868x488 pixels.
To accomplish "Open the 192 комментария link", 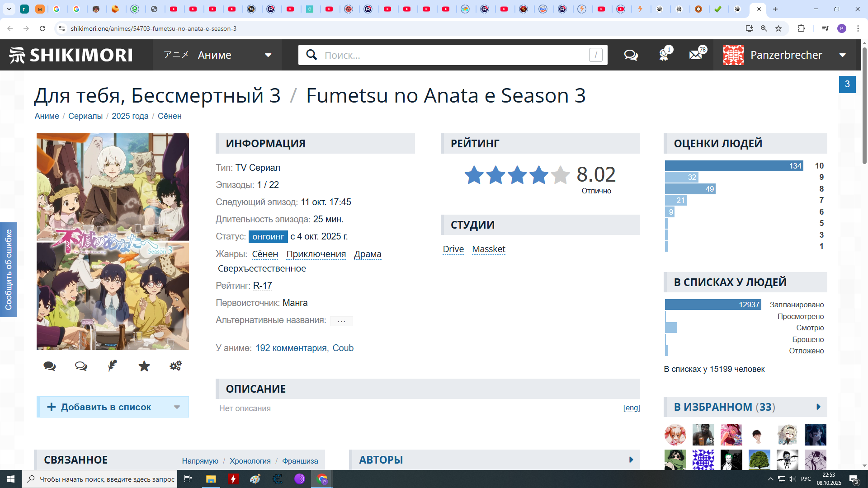I will (x=291, y=348).
